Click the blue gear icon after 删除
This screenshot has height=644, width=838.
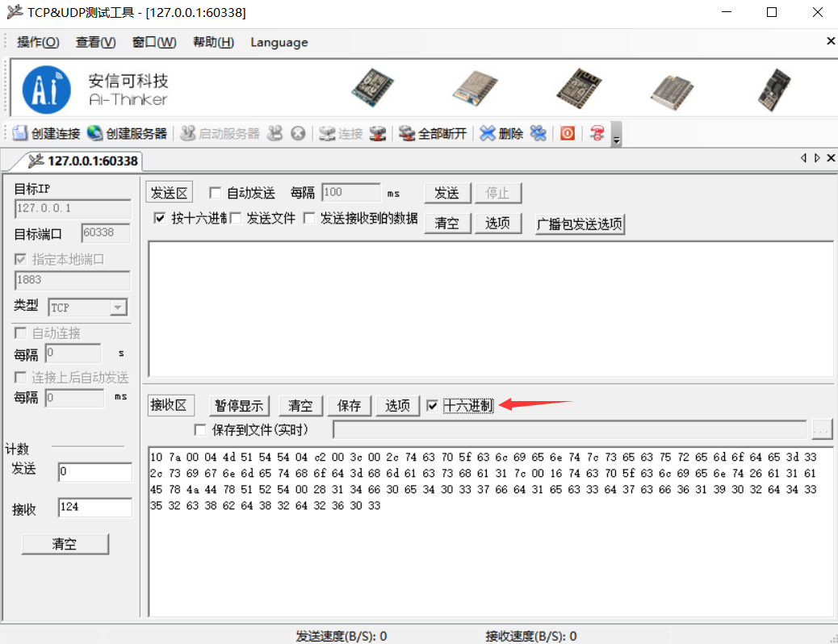(538, 133)
